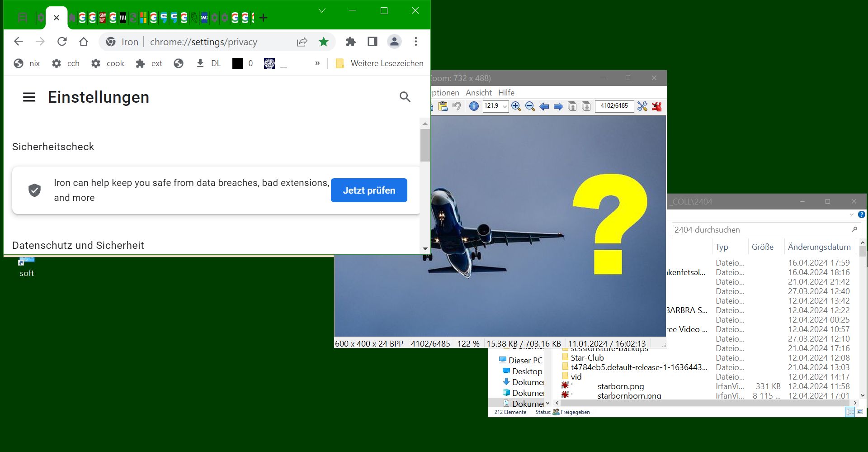Open the nix bookmark

click(x=27, y=63)
